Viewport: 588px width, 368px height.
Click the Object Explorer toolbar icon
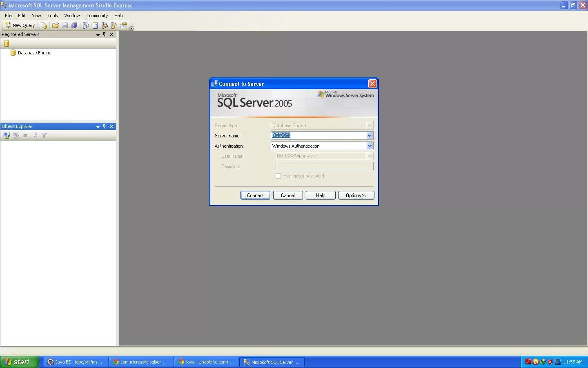[105, 25]
